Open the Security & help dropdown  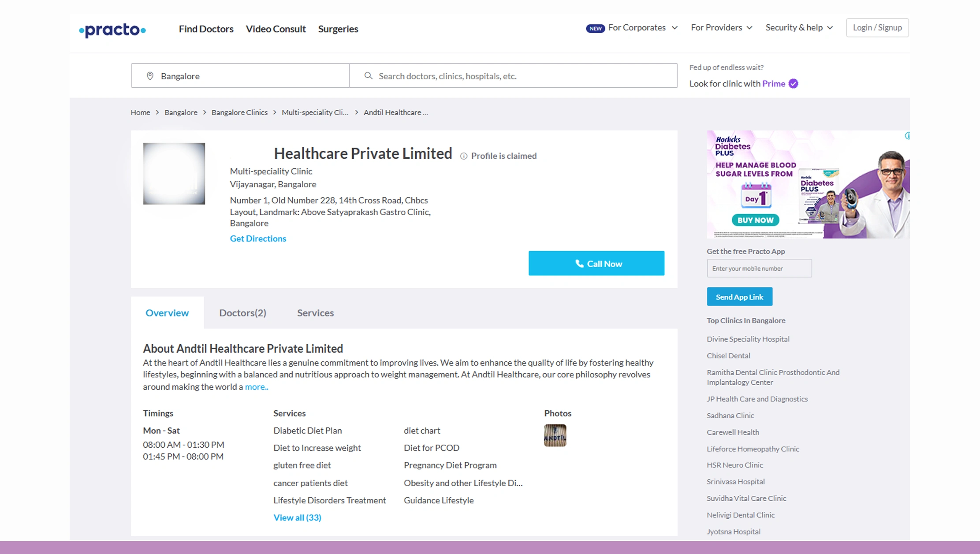click(831, 27)
